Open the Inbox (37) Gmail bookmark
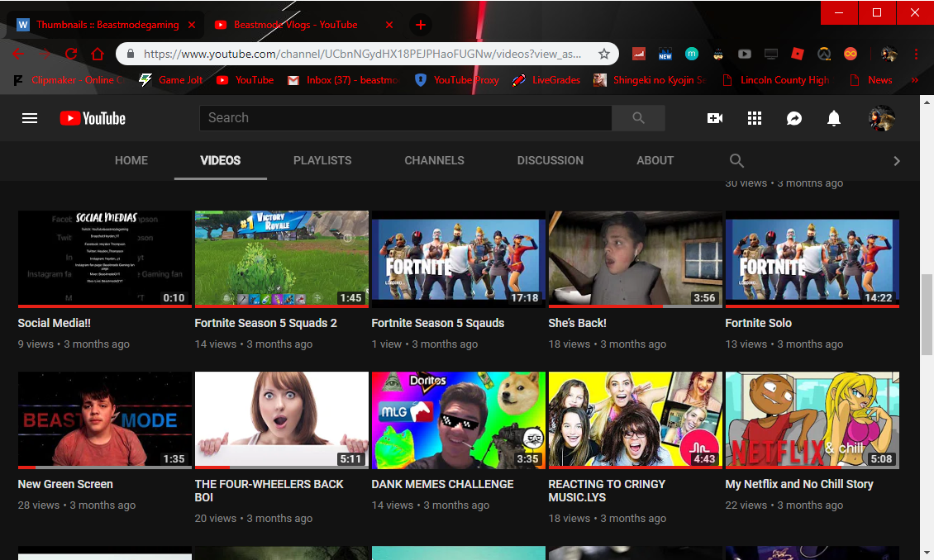The width and height of the screenshot is (934, 560). (343, 80)
